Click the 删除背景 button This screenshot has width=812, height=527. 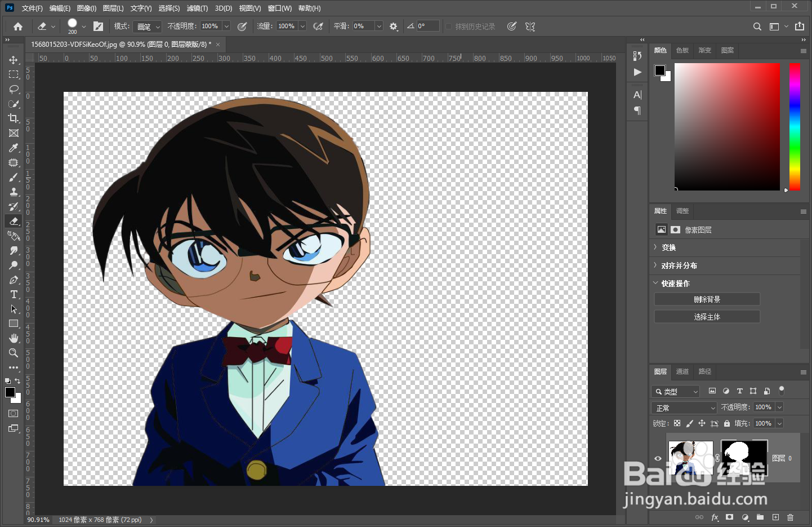coord(707,299)
